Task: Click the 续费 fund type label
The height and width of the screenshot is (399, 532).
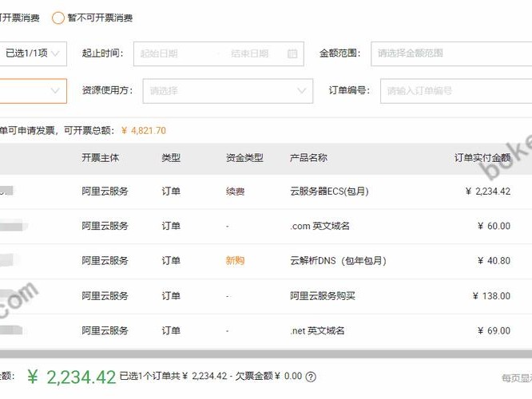Action: point(235,192)
